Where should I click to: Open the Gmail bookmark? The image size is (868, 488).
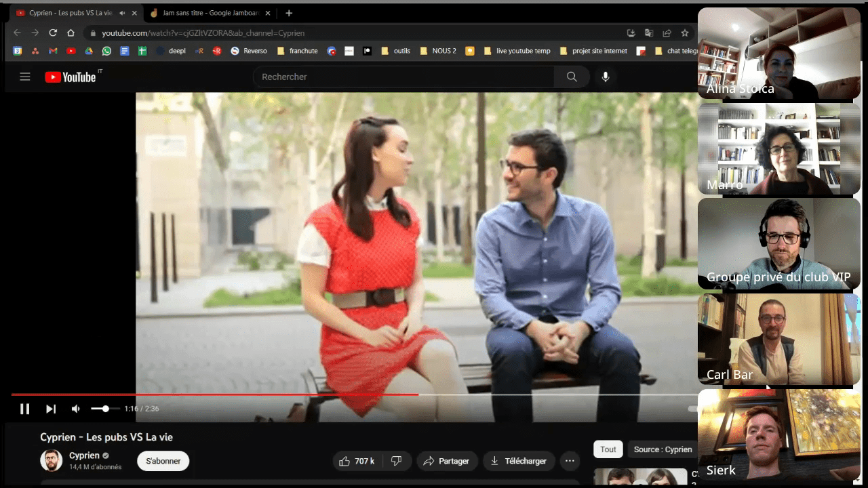tap(53, 51)
